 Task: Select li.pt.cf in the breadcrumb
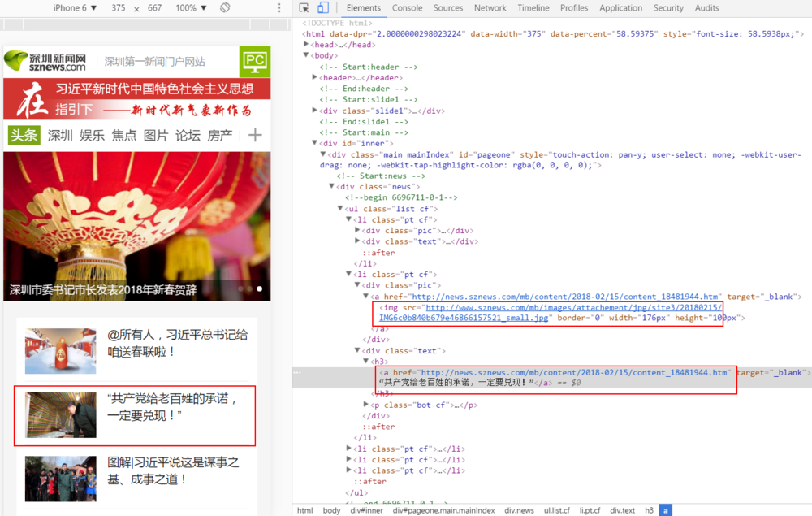tap(590, 510)
